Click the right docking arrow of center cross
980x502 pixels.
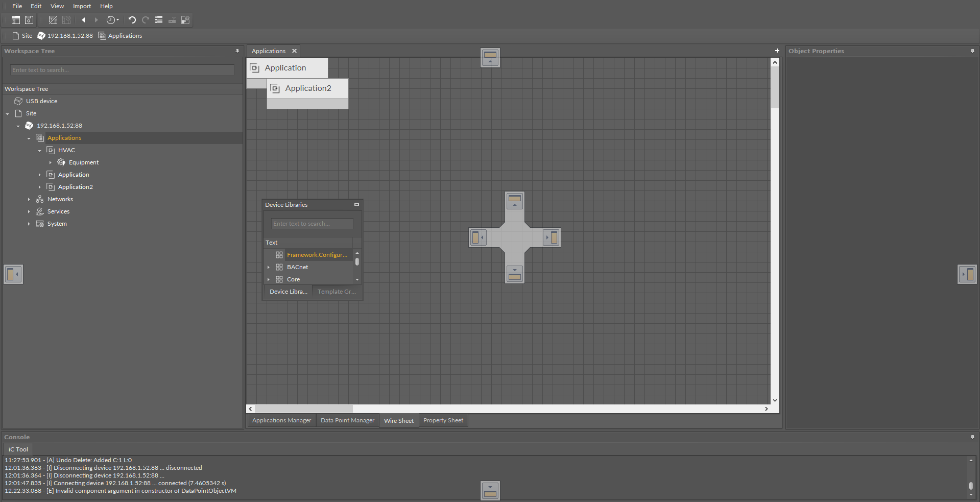(552, 237)
